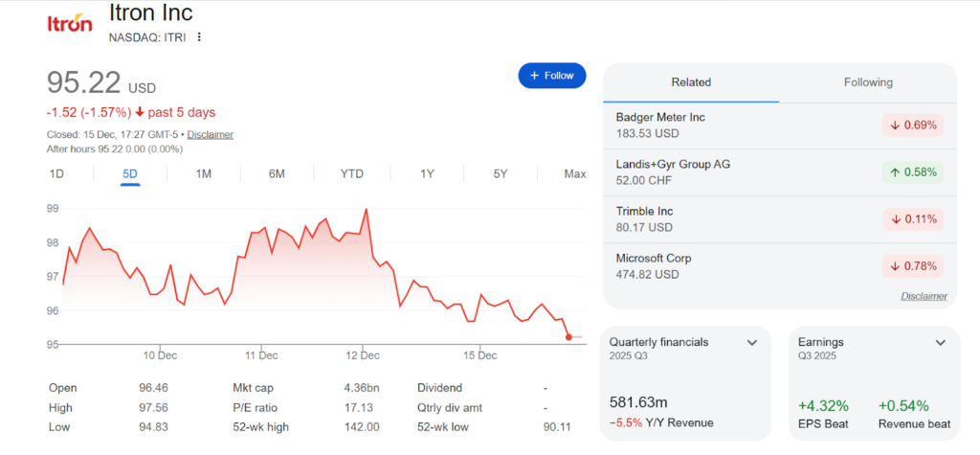This screenshot has width=980, height=455.
Task: Click the Itron logo icon
Action: point(70,22)
